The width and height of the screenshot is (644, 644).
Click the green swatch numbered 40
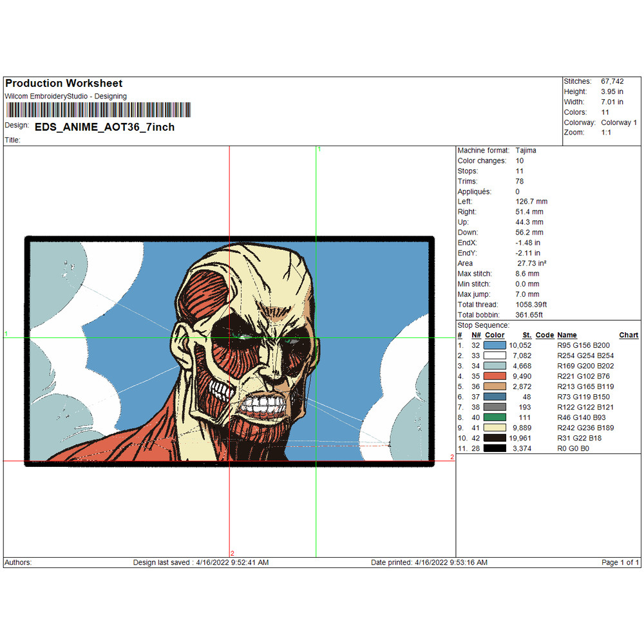point(495,417)
